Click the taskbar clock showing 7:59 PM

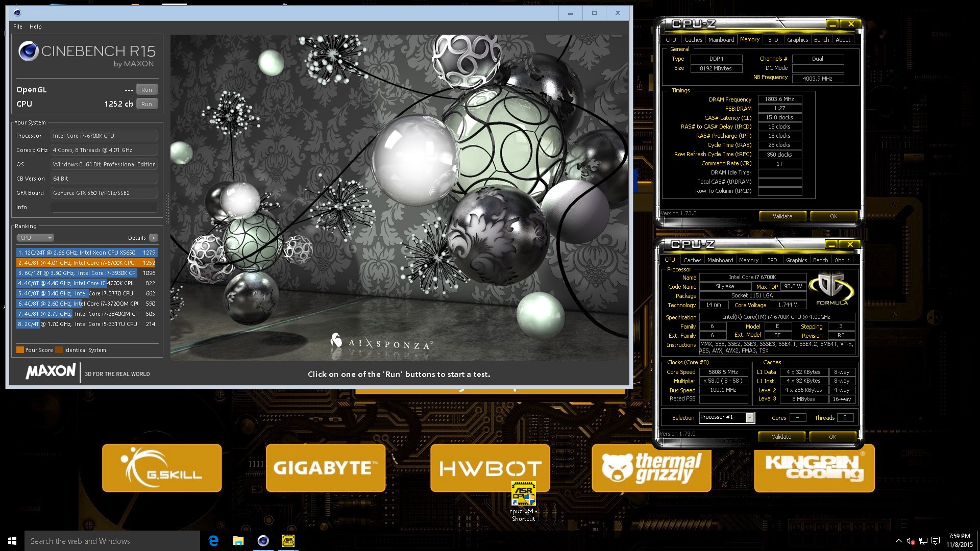[x=959, y=540]
